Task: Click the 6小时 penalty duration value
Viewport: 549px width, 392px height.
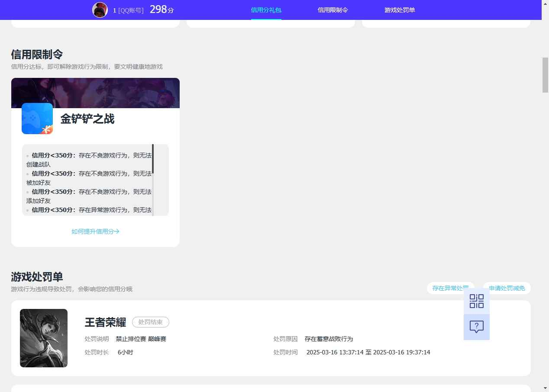Action: coord(126,352)
